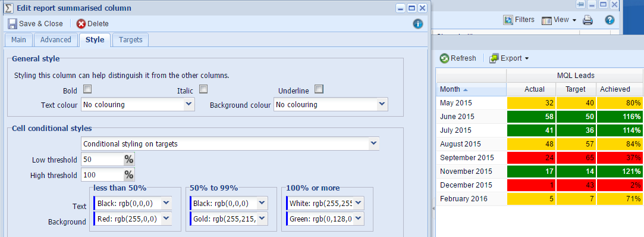Click the collapse arrow on panel splitter
This screenshot has height=237, width=644.
pyautogui.click(x=433, y=209)
